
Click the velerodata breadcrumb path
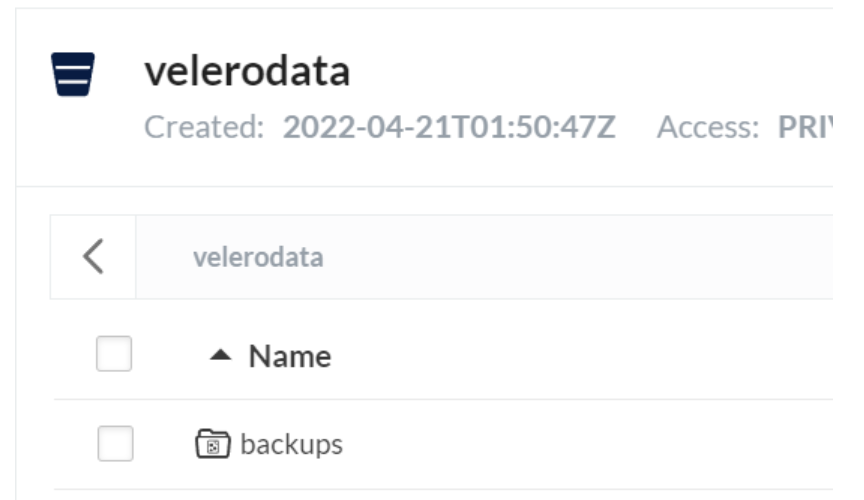(x=258, y=257)
